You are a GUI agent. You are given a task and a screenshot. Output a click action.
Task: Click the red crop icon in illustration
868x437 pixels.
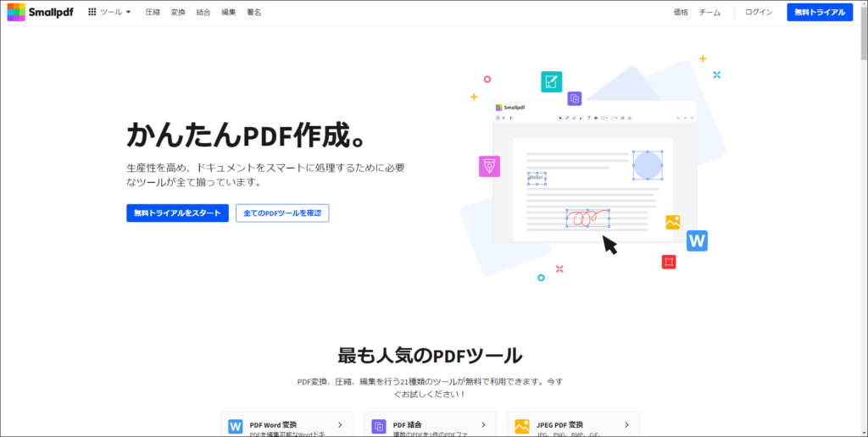[x=669, y=262]
